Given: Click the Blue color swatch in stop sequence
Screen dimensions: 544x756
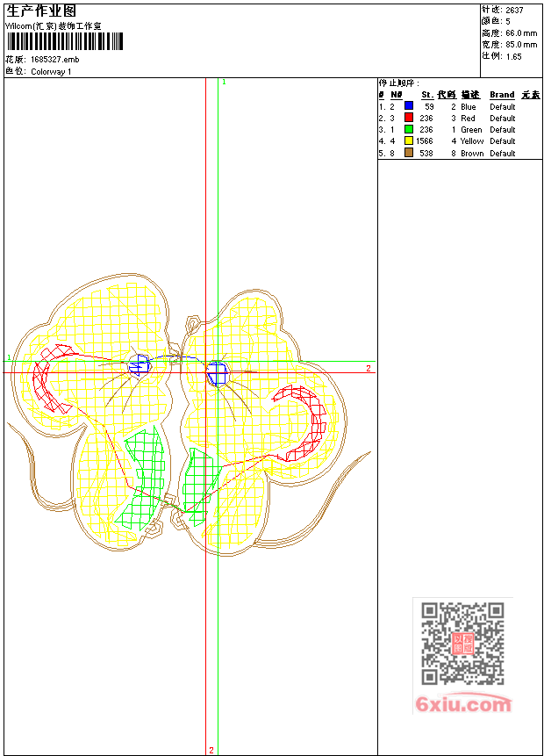Looking at the screenshot, I should point(409,106).
